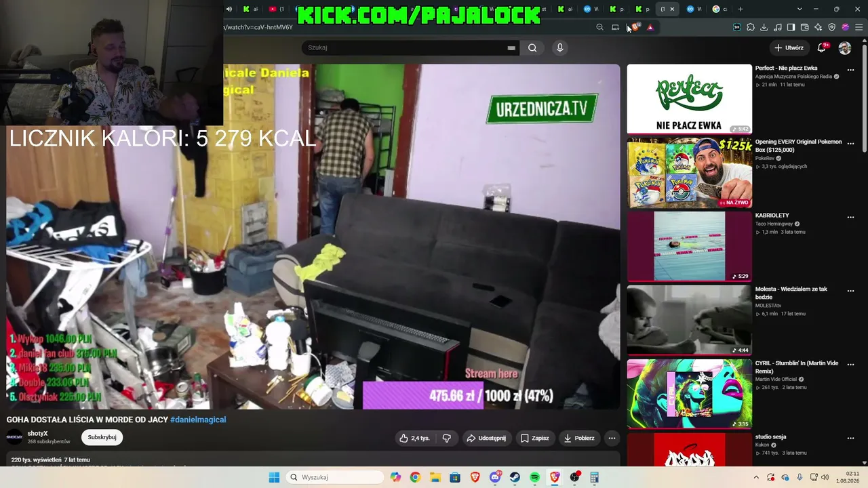Open Spotify from the taskbar
Image resolution: width=868 pixels, height=488 pixels.
click(535, 477)
